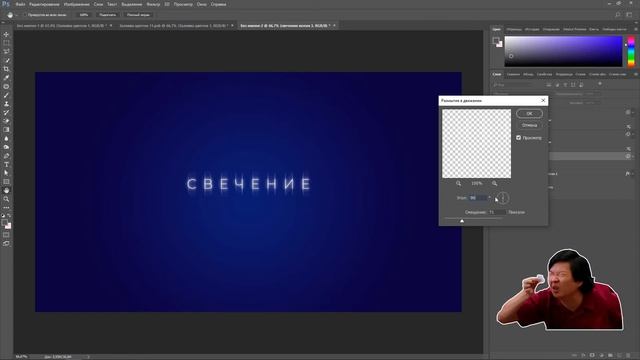Open the Окно menu
The image size is (640, 360).
(x=202, y=4)
